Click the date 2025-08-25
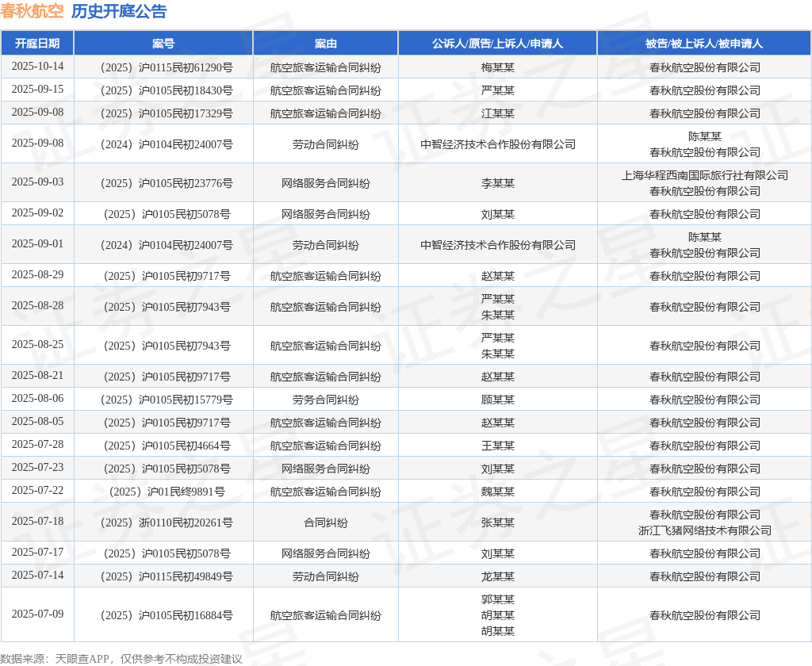This screenshot has height=666, width=812. click(37, 344)
